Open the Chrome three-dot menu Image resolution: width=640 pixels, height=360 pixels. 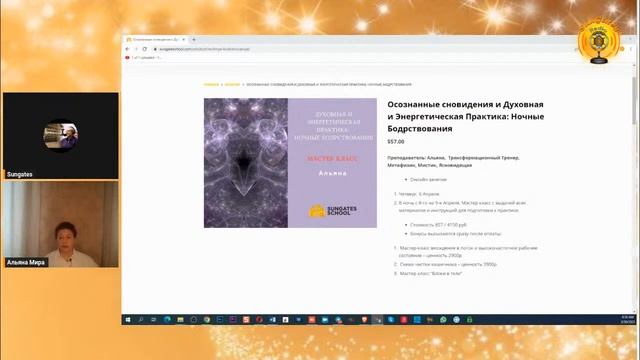pyautogui.click(x=631, y=49)
